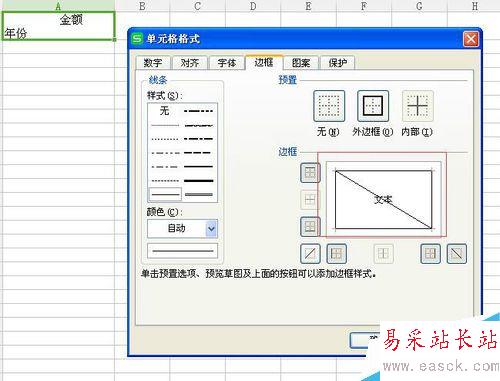500x381 pixels.
Task: Open the 数字 tab
Action: pyautogui.click(x=153, y=63)
